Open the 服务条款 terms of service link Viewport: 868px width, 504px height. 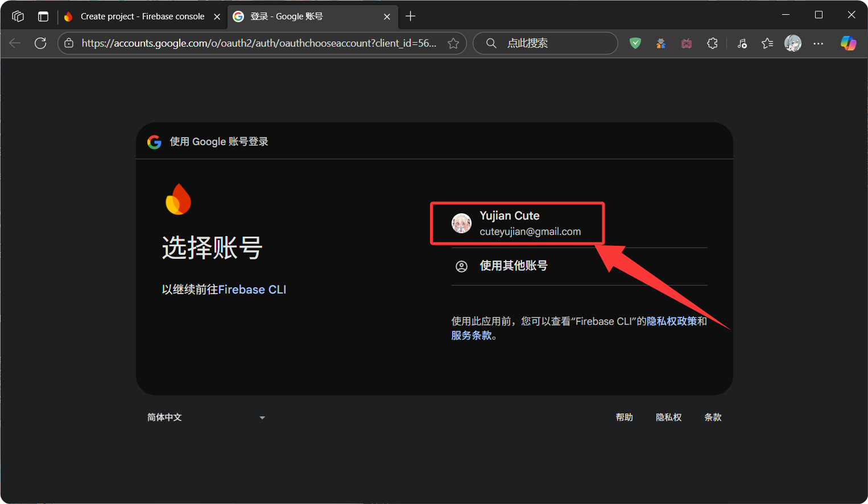pyautogui.click(x=472, y=336)
